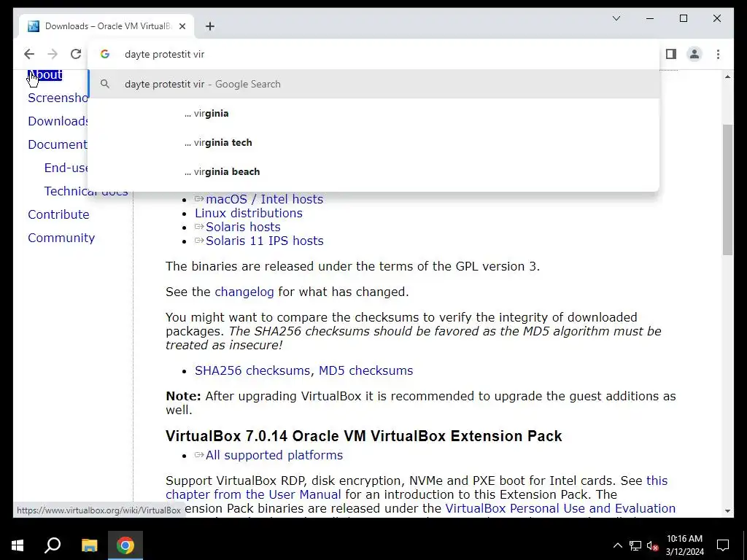
Task: Open SHA256 checksums link
Action: [x=252, y=370]
